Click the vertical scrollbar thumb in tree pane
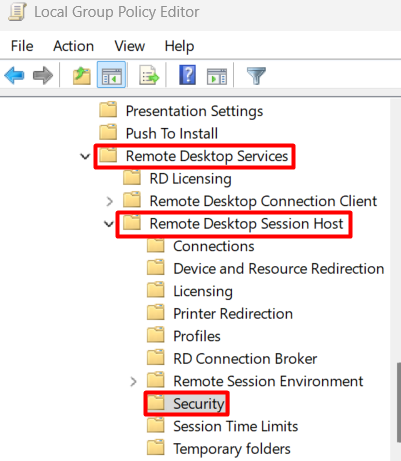The image size is (401, 461). (x=398, y=402)
